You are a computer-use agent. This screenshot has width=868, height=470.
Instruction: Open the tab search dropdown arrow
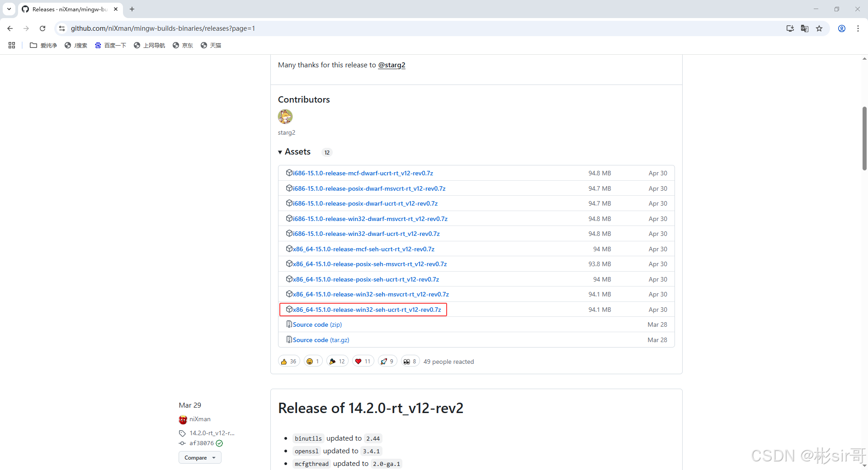pyautogui.click(x=9, y=9)
